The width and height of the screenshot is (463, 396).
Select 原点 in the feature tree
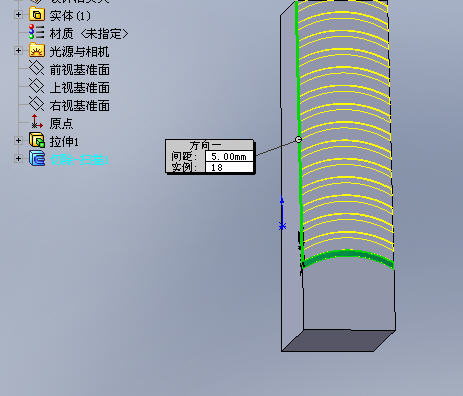point(61,124)
